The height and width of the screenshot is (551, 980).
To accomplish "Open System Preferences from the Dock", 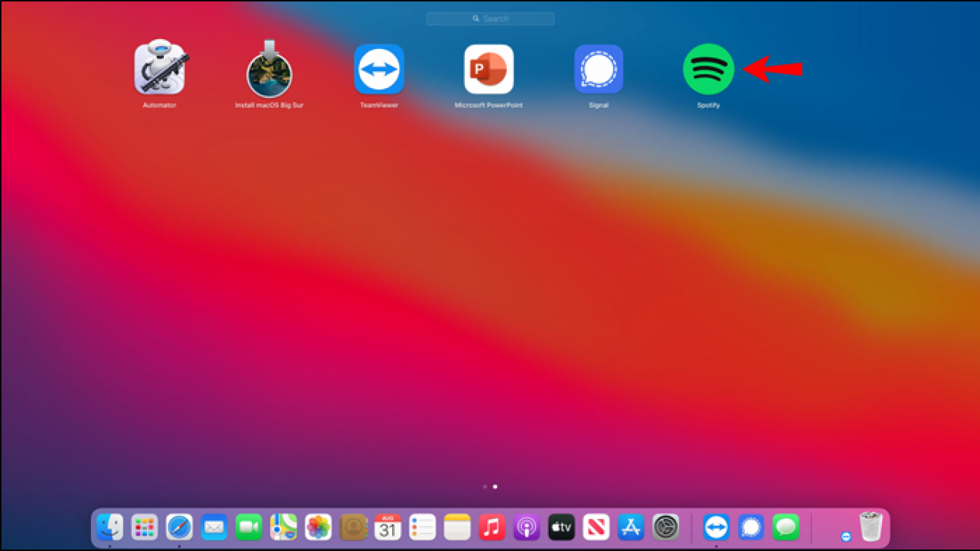I will click(665, 527).
